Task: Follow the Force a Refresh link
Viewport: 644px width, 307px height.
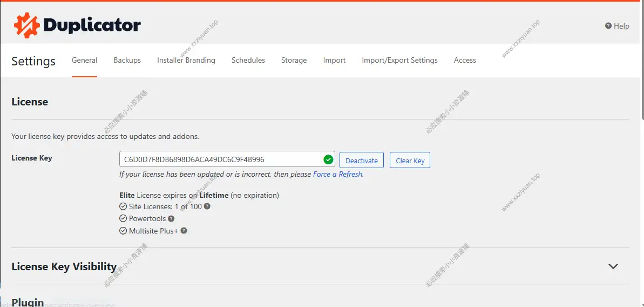Action: (x=338, y=175)
